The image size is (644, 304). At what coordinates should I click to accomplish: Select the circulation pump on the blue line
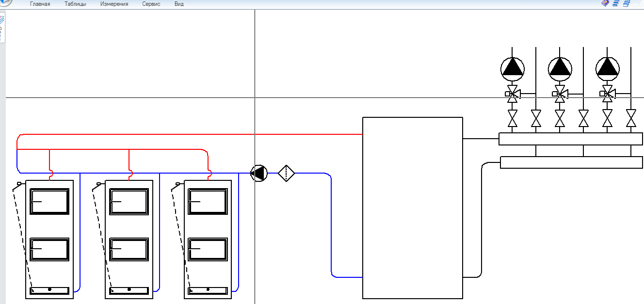pyautogui.click(x=258, y=173)
